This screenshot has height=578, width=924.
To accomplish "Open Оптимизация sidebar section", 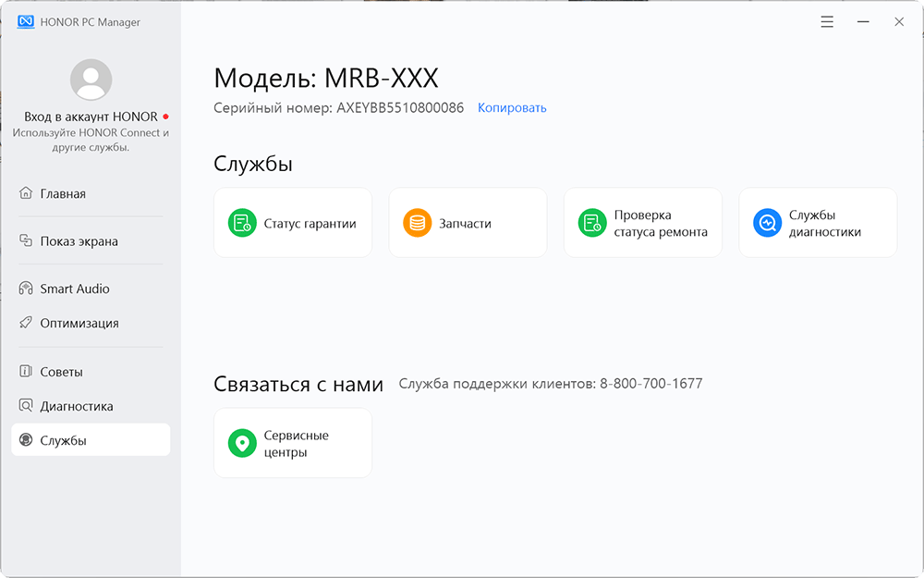I will tap(91, 323).
